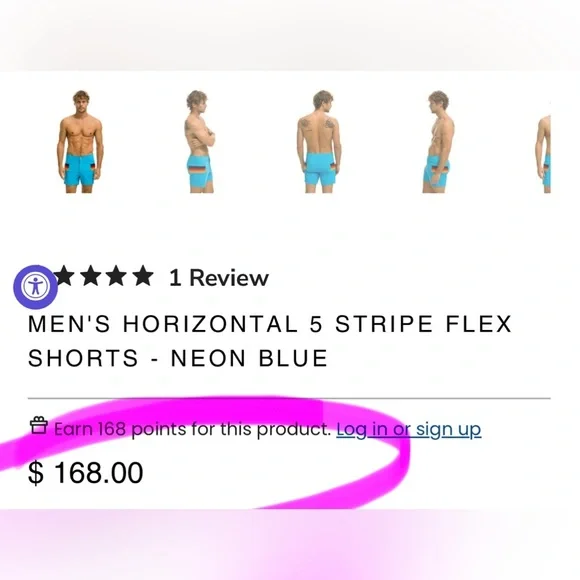This screenshot has height=580, width=580.
Task: Click the gift box rewards icon
Action: pyautogui.click(x=38, y=425)
